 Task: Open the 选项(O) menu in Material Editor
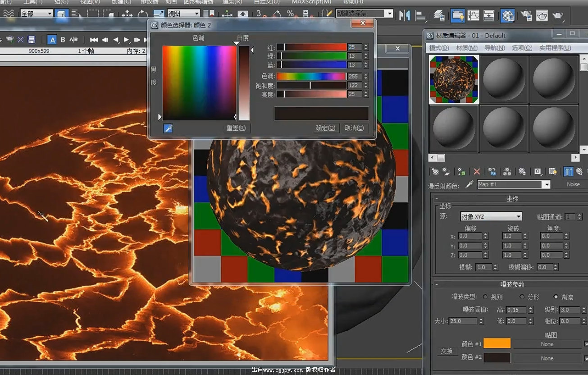pyautogui.click(x=522, y=48)
